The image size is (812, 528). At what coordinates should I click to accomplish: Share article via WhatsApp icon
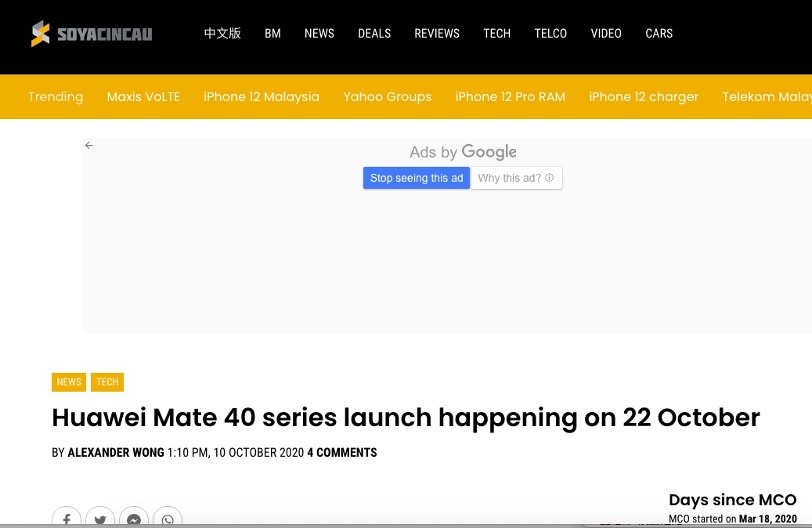point(168,518)
